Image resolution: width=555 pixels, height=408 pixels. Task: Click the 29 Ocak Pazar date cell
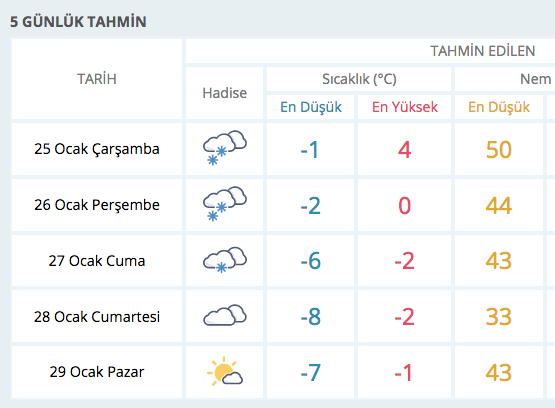pyautogui.click(x=97, y=372)
